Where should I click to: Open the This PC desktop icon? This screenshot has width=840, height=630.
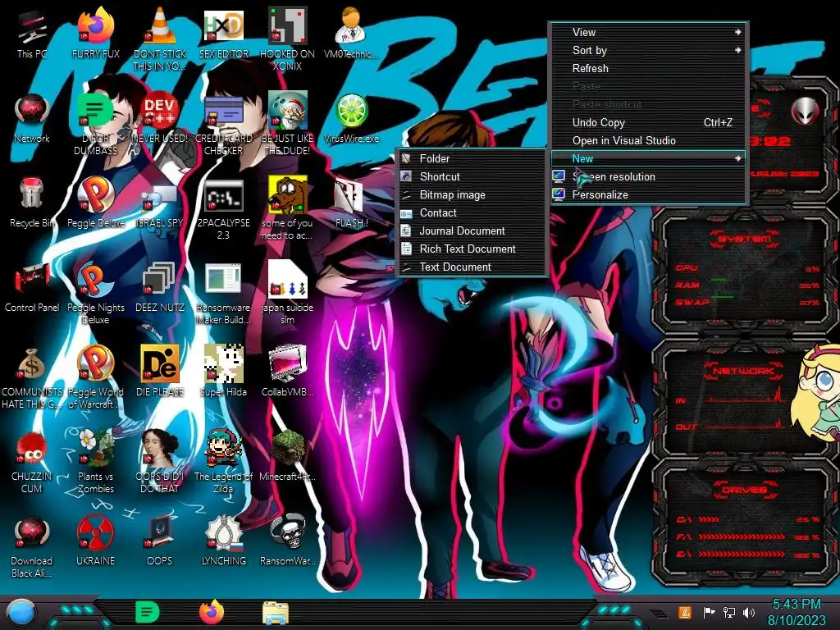(32, 33)
